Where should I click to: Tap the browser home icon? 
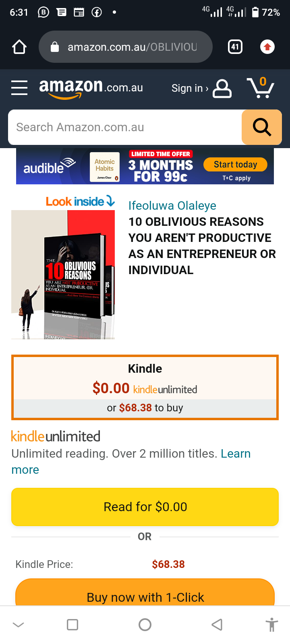pos(19,47)
